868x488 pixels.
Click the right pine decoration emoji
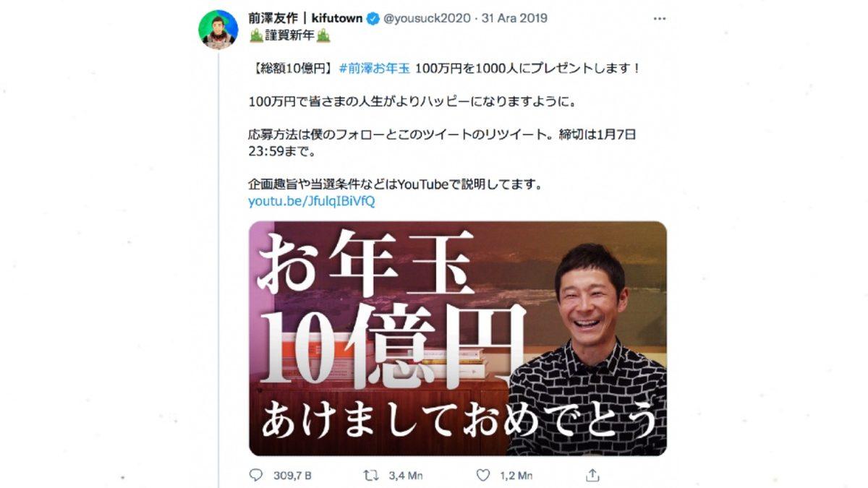(x=323, y=35)
